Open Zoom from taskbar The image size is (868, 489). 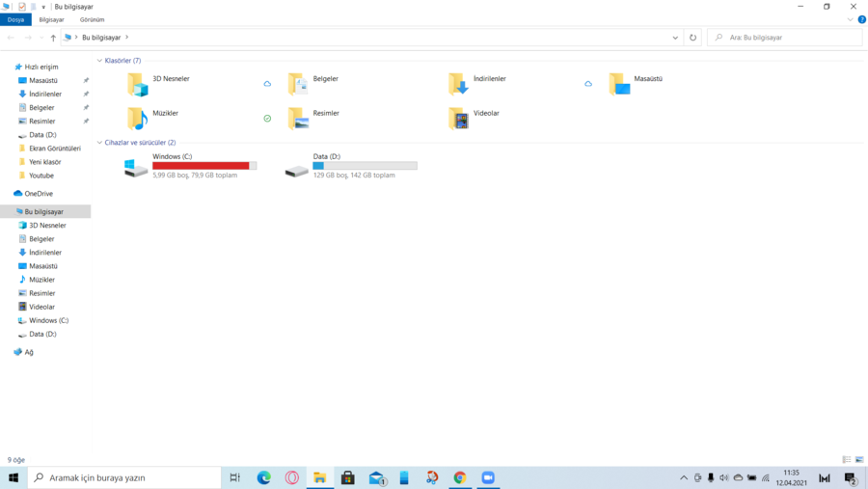488,477
